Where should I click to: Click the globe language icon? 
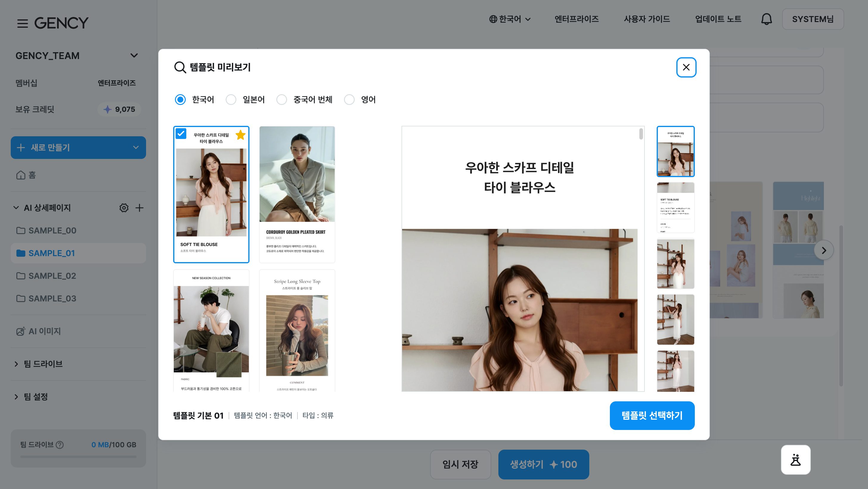pyautogui.click(x=493, y=19)
